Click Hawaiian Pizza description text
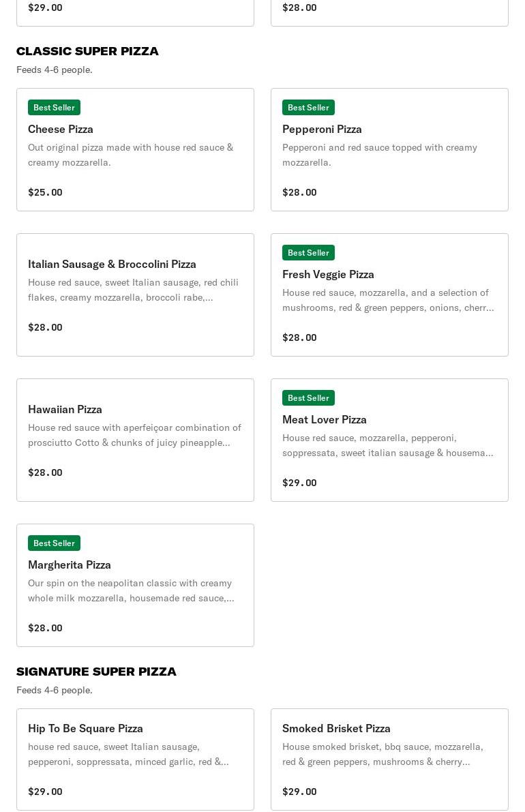The height and width of the screenshot is (812, 525). pos(134,435)
